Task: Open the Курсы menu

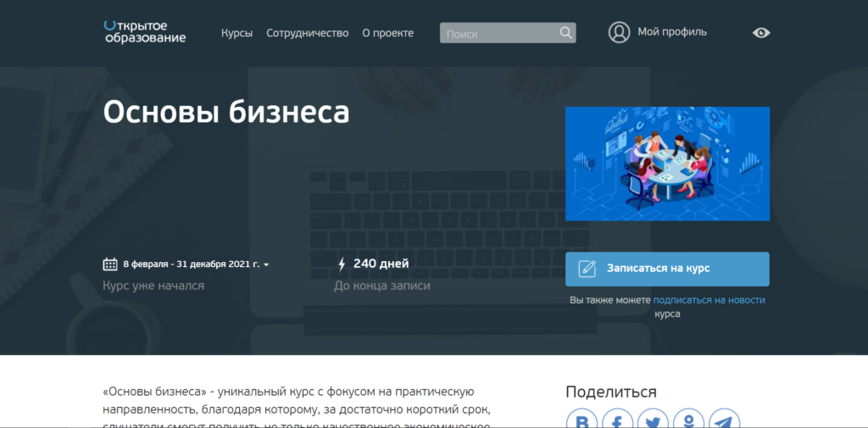Action: tap(236, 33)
